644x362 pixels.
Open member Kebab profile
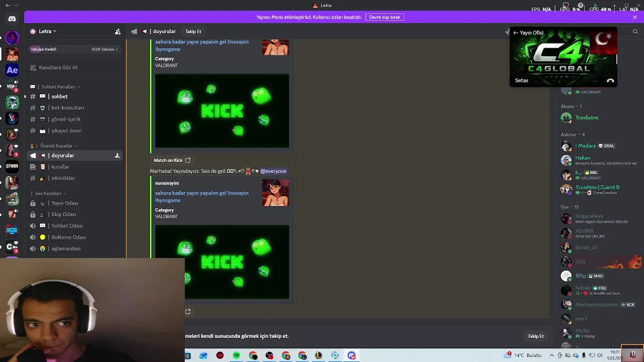point(599,290)
